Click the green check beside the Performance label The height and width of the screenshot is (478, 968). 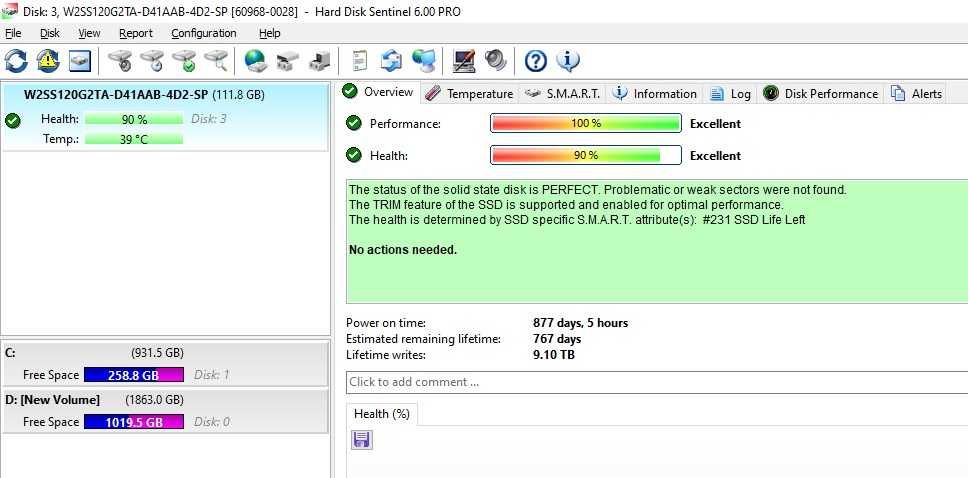354,124
